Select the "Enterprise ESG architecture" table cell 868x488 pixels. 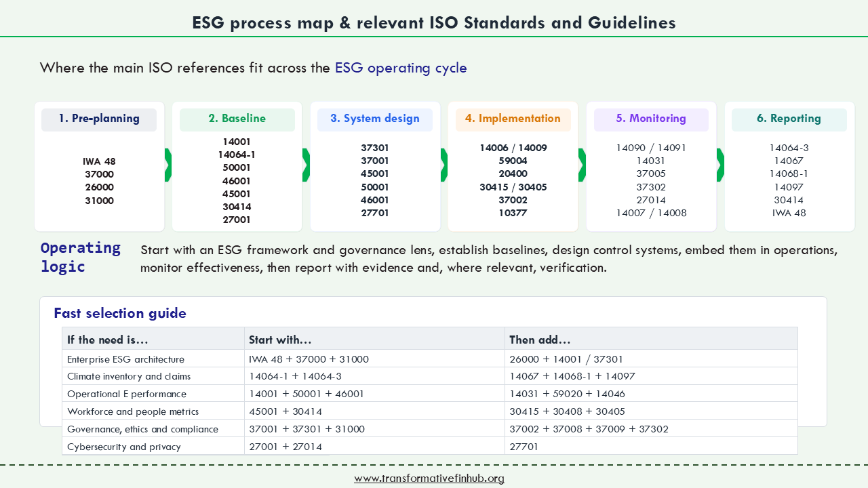pyautogui.click(x=125, y=359)
